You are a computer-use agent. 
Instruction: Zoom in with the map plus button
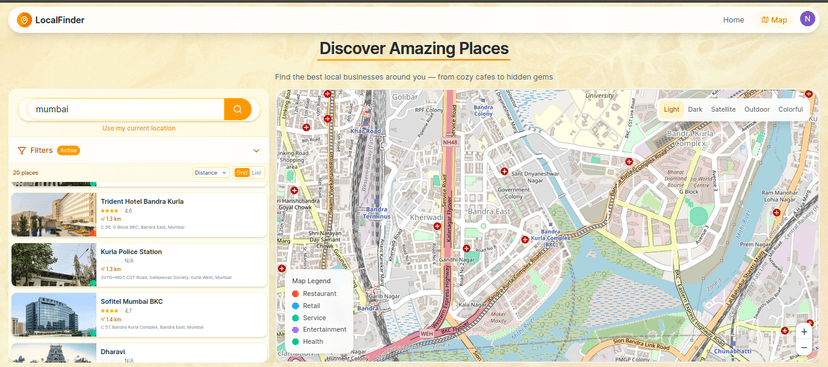coord(804,332)
